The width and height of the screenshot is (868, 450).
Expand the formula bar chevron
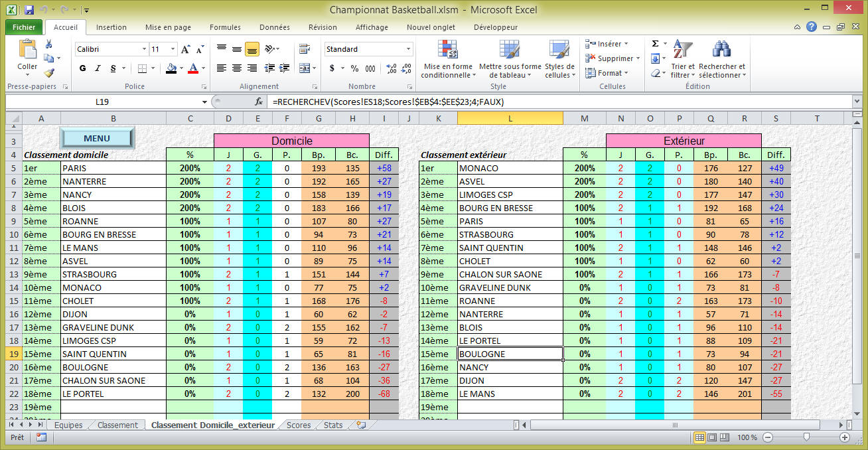(857, 102)
